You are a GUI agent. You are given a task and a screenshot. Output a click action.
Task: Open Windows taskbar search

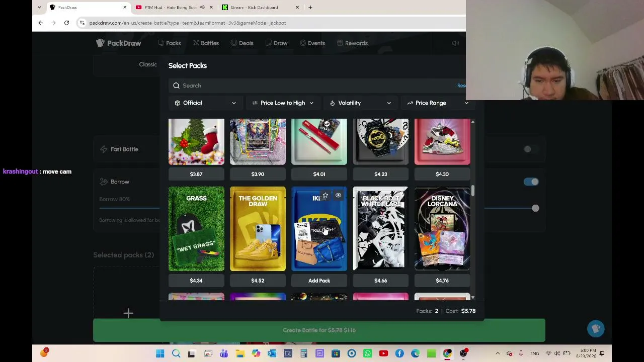click(176, 353)
